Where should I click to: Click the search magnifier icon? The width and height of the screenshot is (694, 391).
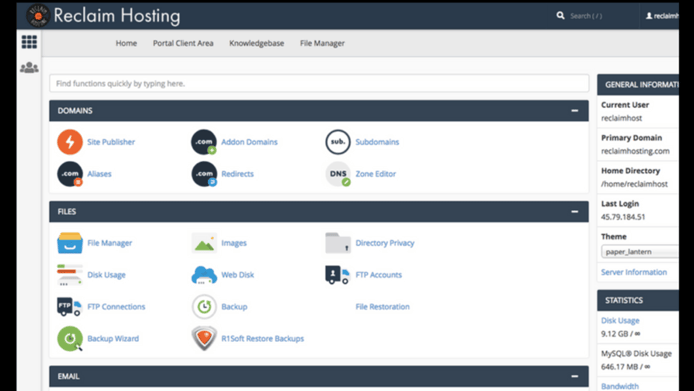coord(560,15)
